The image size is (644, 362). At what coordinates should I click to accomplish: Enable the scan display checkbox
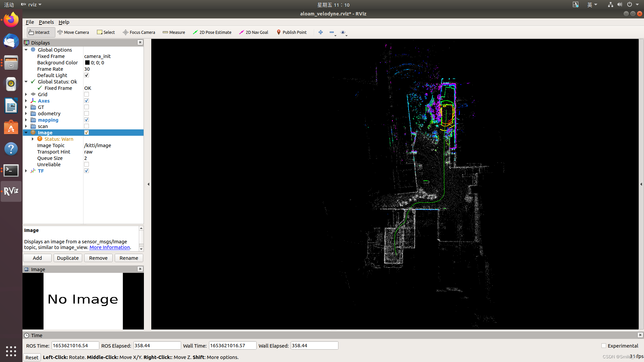click(87, 126)
